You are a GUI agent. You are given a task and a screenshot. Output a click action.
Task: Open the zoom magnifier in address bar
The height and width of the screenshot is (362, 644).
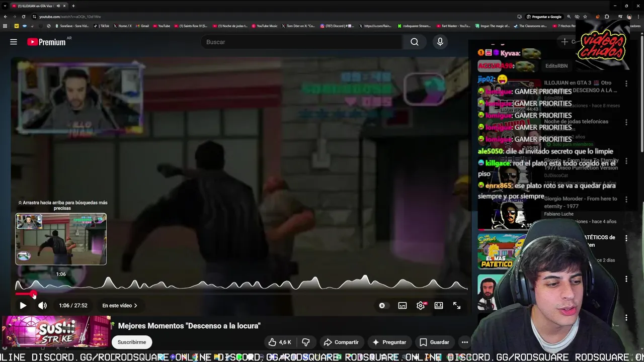(569, 17)
